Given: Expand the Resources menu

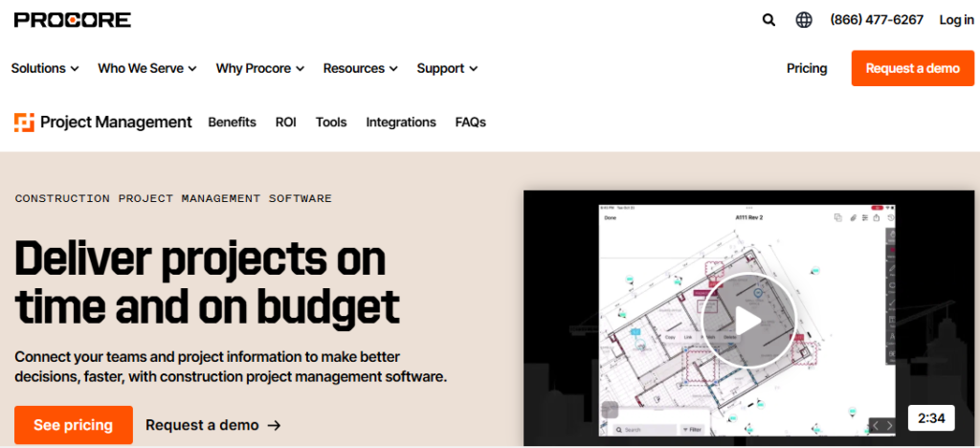Looking at the screenshot, I should (361, 68).
